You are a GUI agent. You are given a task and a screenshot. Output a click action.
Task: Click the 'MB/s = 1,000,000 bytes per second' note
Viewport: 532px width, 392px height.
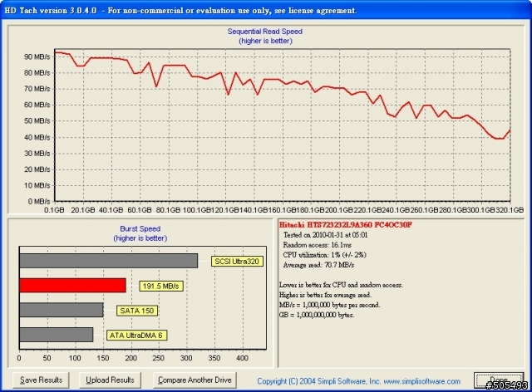(329, 305)
